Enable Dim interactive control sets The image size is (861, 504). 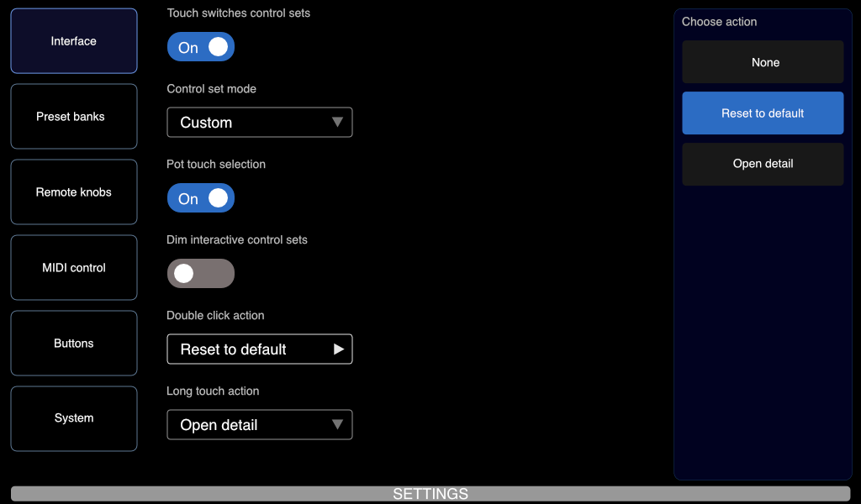click(201, 274)
